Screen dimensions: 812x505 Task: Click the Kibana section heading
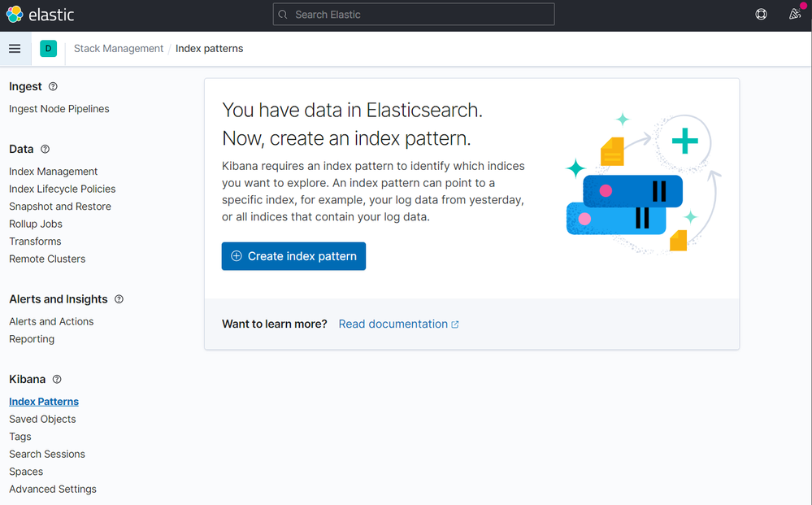coord(28,379)
